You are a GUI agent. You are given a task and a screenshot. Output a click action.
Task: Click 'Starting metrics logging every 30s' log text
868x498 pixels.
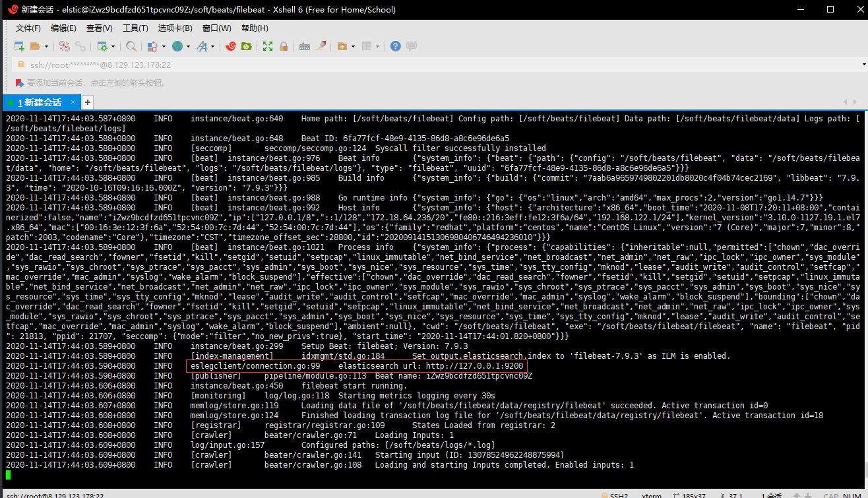click(x=416, y=396)
